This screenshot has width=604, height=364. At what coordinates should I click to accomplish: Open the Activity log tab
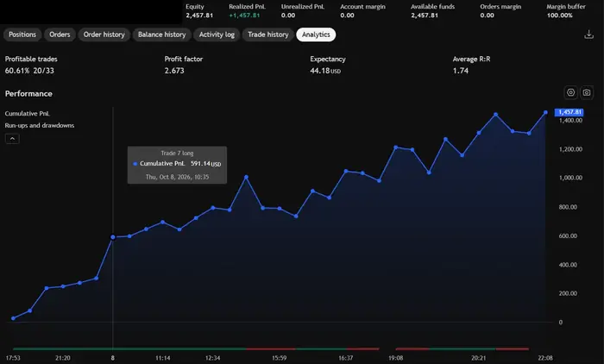pyautogui.click(x=217, y=35)
